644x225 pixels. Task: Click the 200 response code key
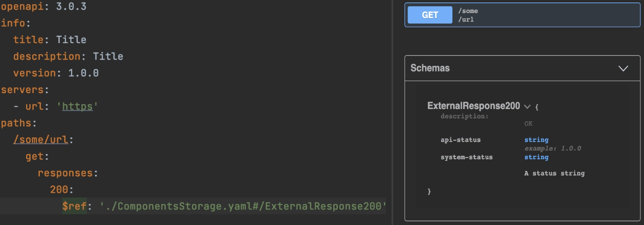click(x=59, y=189)
